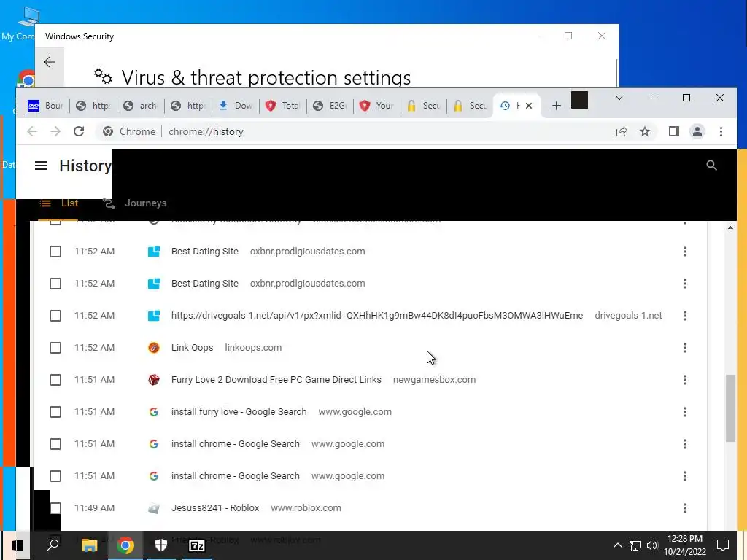Open the drivegoals-1.net api URL link
The height and width of the screenshot is (560, 747).
pos(377,316)
